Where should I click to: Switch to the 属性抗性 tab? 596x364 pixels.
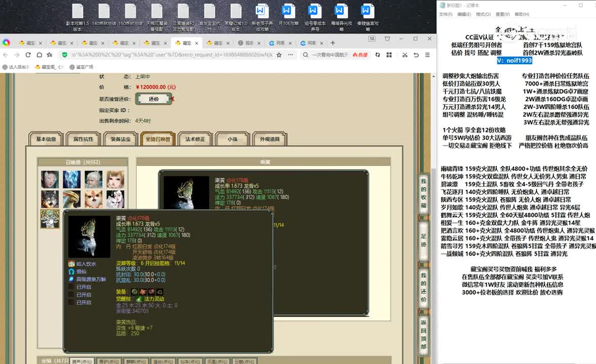coord(83,139)
